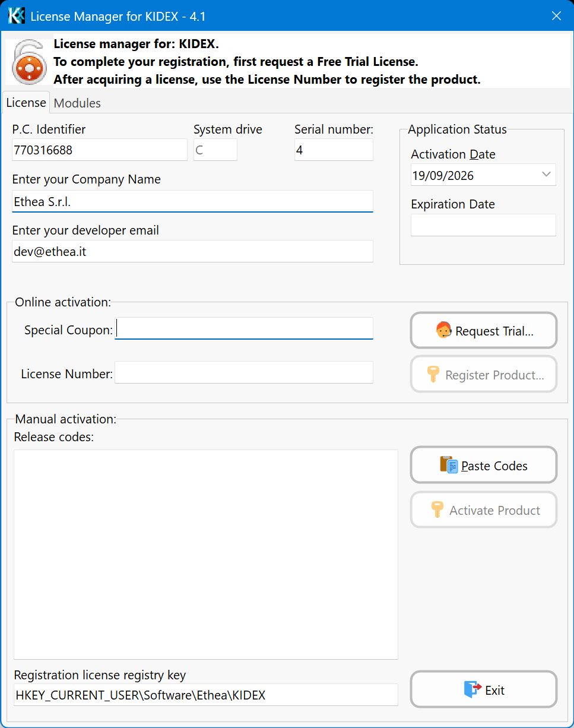Select the Company Name input field
574x728 pixels.
192,201
